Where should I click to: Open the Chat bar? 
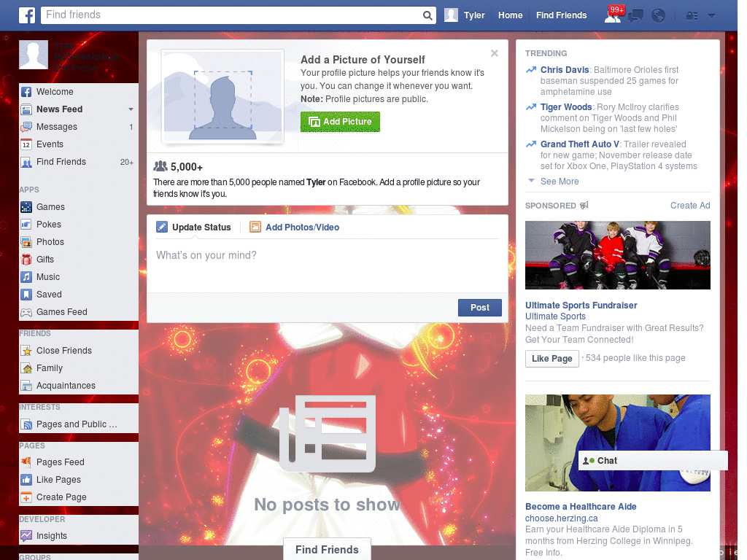pyautogui.click(x=653, y=461)
